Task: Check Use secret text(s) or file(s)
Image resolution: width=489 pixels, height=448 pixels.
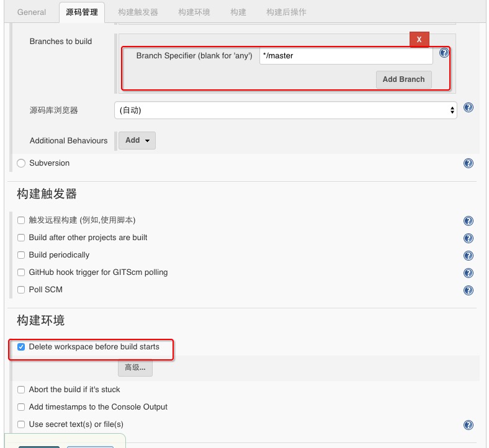Action: click(21, 424)
